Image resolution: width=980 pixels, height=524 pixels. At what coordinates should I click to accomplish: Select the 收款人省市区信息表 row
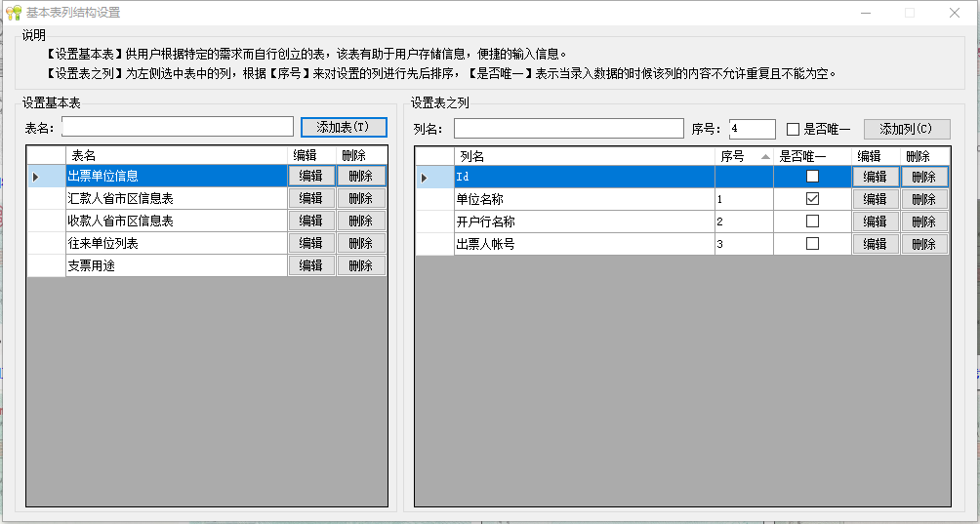[176, 221]
